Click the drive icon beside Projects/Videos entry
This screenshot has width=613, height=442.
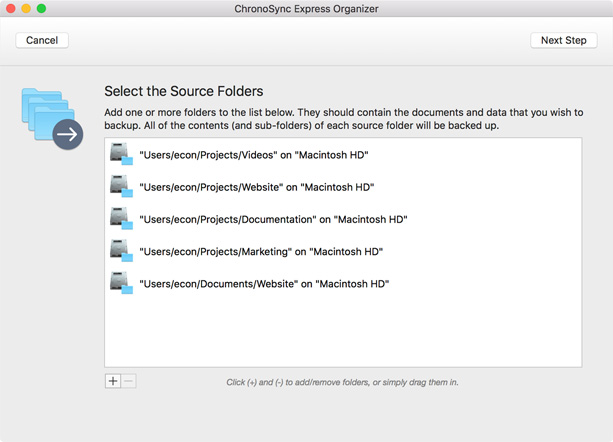click(121, 154)
